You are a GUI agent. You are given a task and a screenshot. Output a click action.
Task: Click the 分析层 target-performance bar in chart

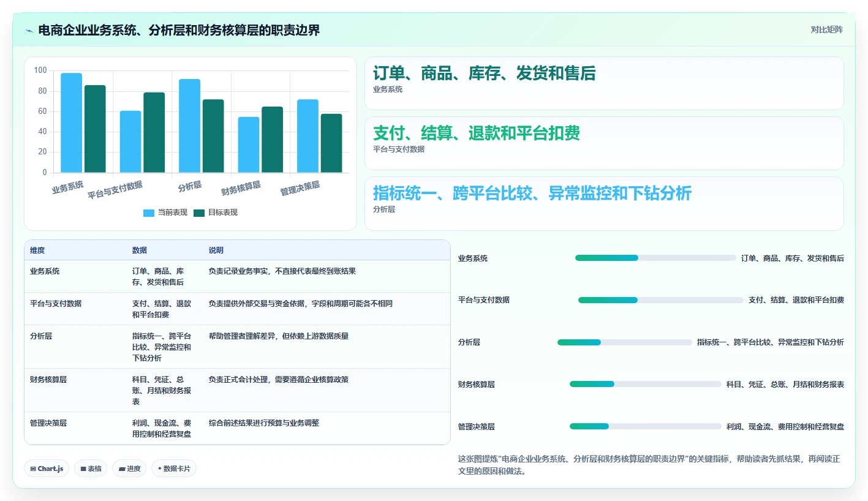click(x=213, y=136)
